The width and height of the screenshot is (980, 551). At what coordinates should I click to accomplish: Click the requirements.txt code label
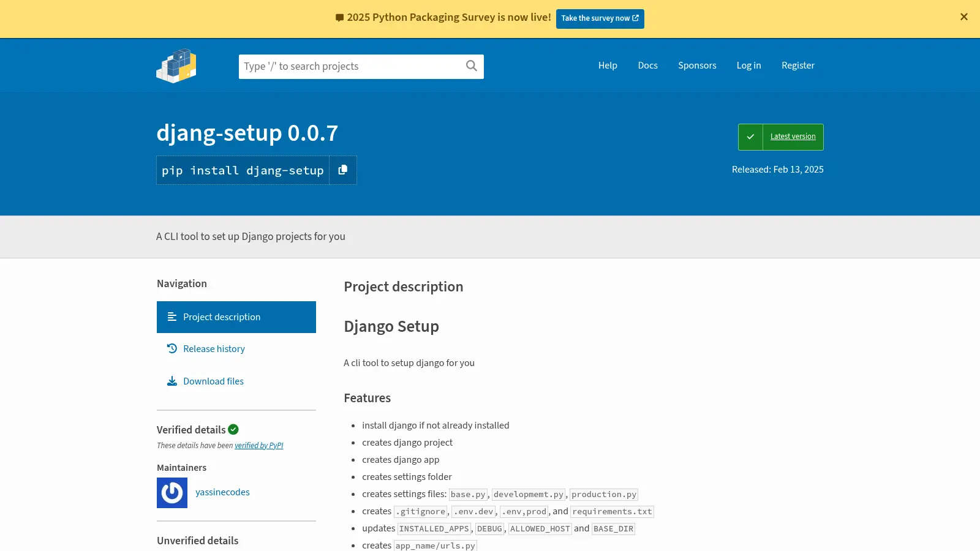(x=612, y=512)
